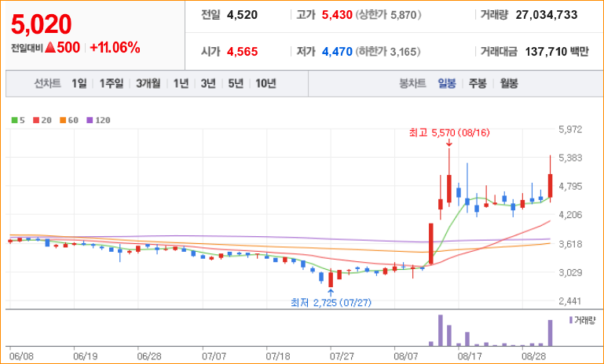This screenshot has height=364, width=604.
Task: Switch line chart to 3개월
Action: [x=148, y=83]
